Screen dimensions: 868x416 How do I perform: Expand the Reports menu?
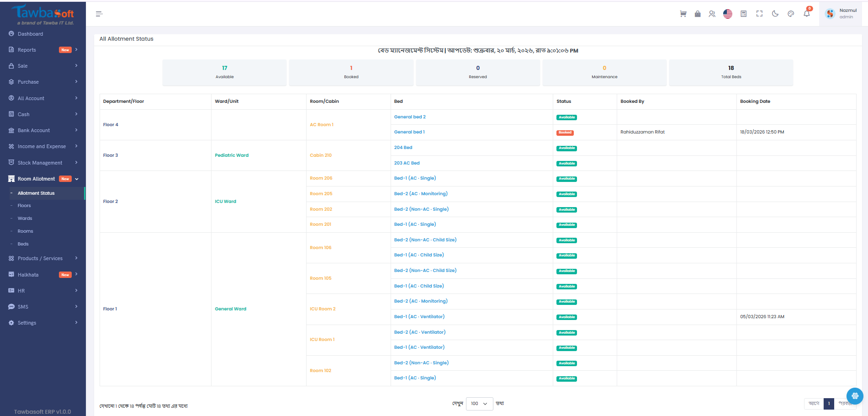[x=43, y=50]
